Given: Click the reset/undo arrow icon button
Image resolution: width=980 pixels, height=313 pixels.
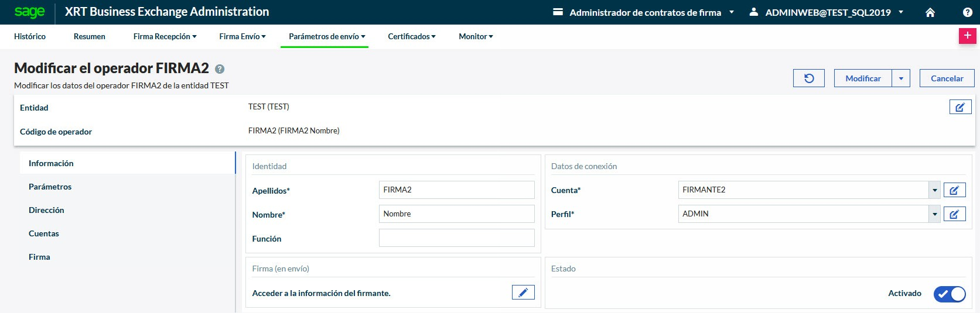Looking at the screenshot, I should 808,78.
